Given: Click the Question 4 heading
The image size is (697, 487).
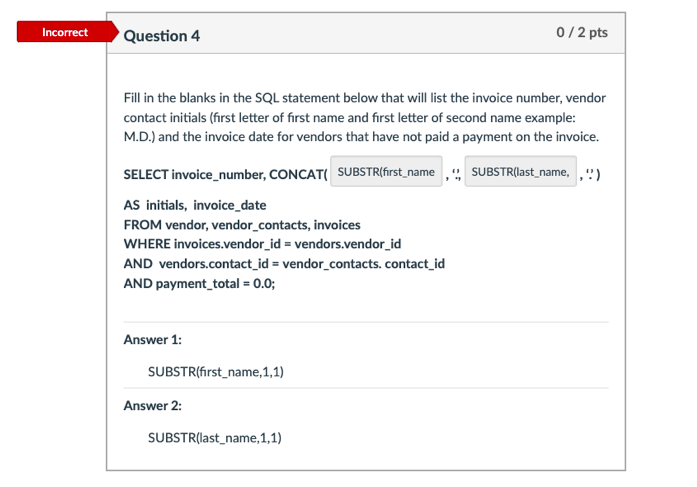Looking at the screenshot, I should (x=162, y=36).
